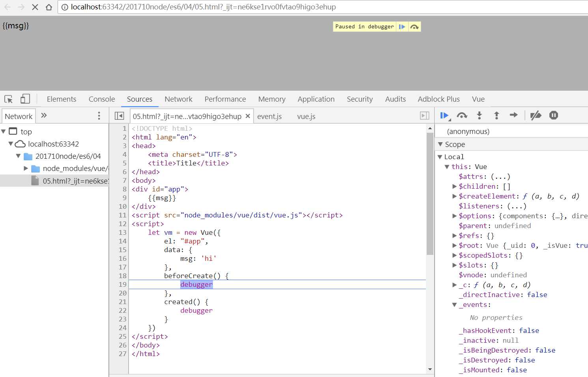Expand the $options property
Screen dimensions: 588x377
point(454,216)
